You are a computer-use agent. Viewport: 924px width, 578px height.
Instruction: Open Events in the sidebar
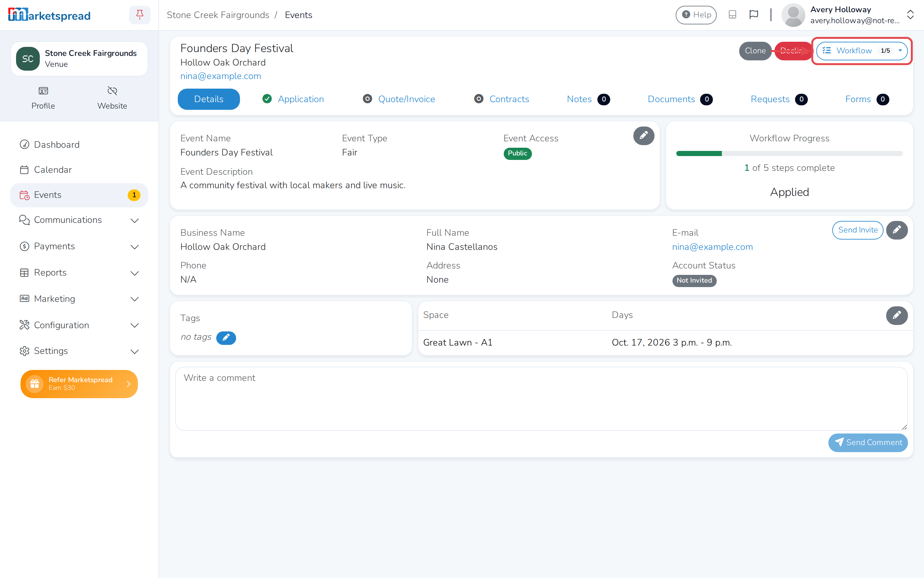click(x=79, y=195)
